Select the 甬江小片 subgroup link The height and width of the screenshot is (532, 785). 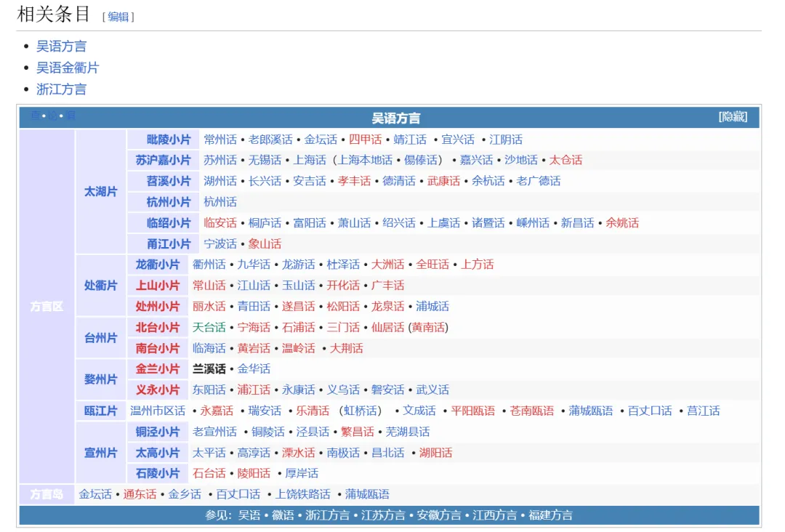click(169, 244)
